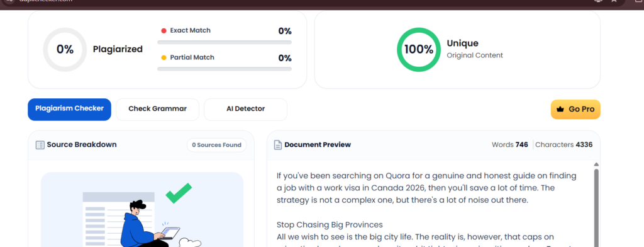Viewport: 644px width, 247px height.
Task: Click the Document Preview page icon
Action: click(278, 145)
